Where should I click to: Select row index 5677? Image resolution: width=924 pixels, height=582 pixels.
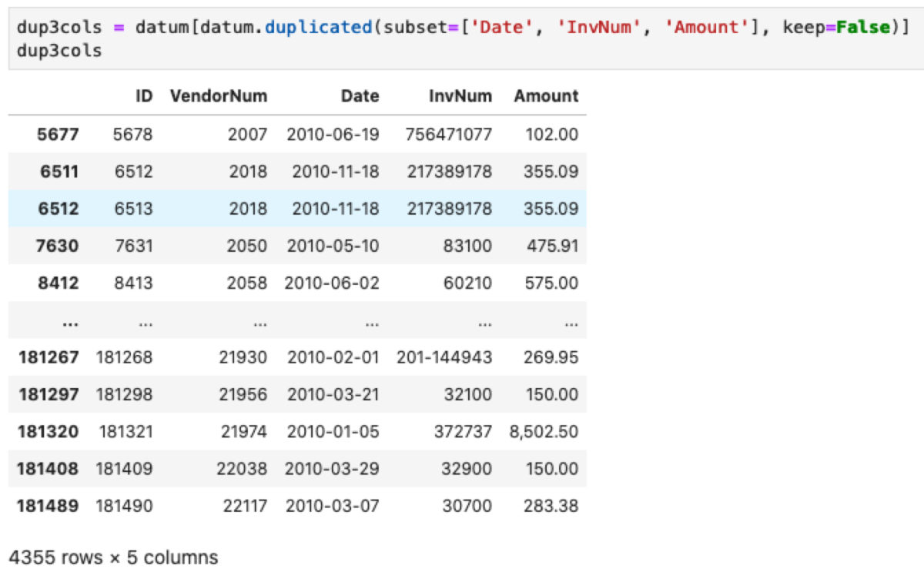(58, 135)
